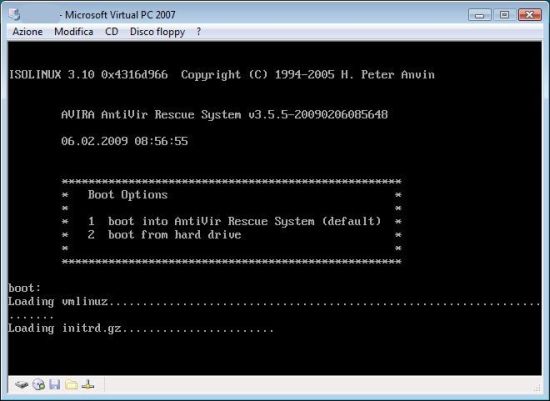The width and height of the screenshot is (550, 401).
Task: Click the 'ISOLINUX 3.10' copyright line
Action: point(222,75)
